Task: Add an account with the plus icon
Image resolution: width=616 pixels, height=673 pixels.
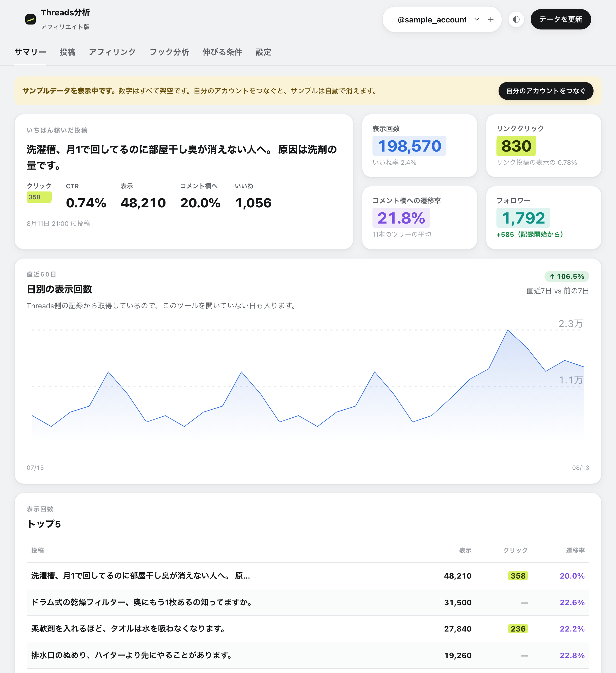Action: click(490, 19)
